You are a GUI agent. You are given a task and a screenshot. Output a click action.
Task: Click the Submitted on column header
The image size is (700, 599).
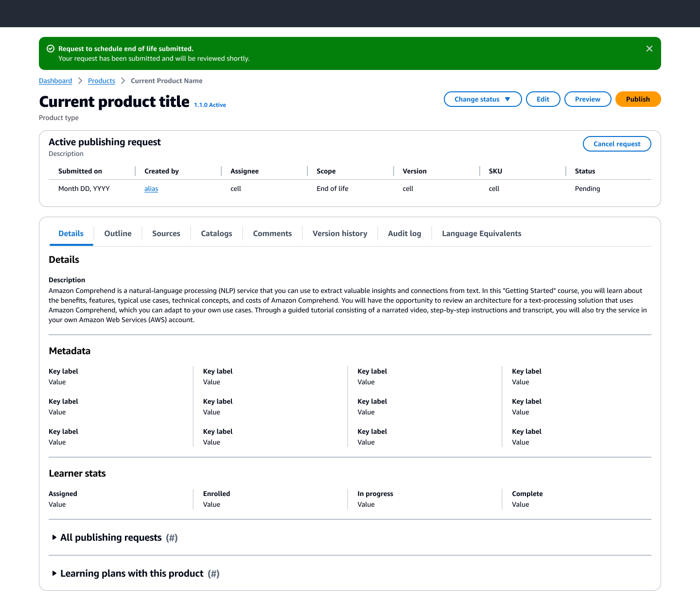pos(80,171)
